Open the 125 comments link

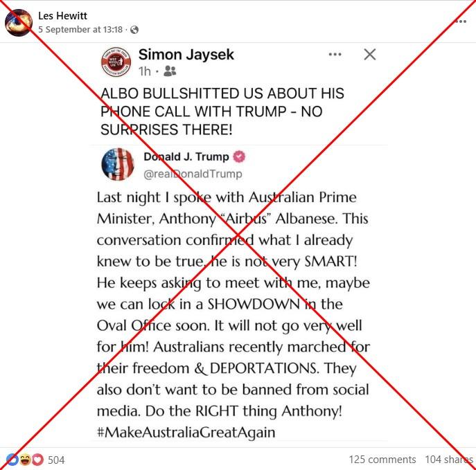pos(382,460)
